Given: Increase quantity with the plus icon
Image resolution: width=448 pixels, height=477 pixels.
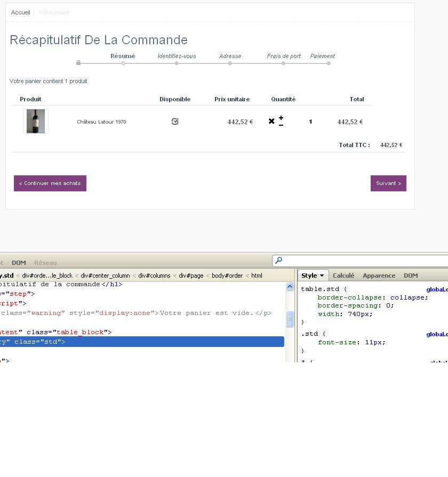Looking at the screenshot, I should (281, 118).
